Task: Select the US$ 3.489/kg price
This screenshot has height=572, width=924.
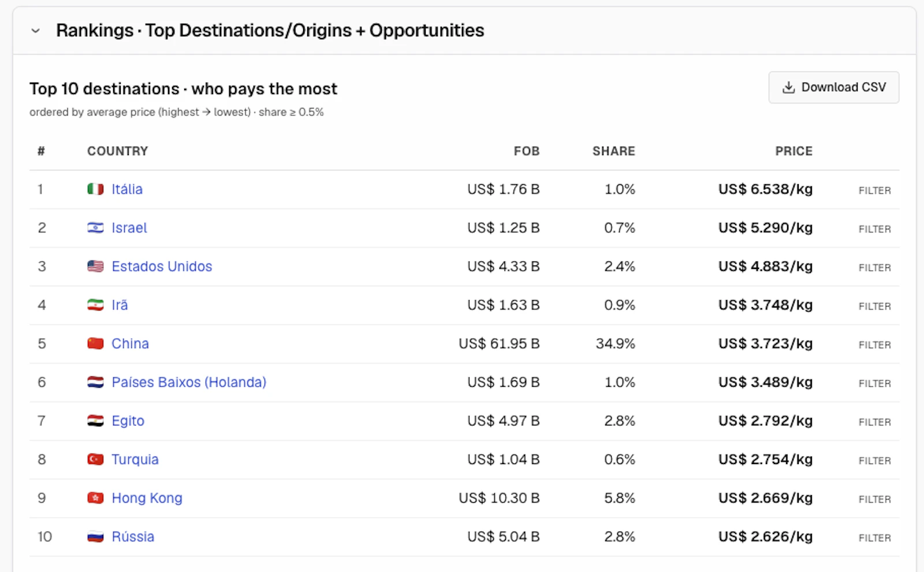Action: coord(766,382)
